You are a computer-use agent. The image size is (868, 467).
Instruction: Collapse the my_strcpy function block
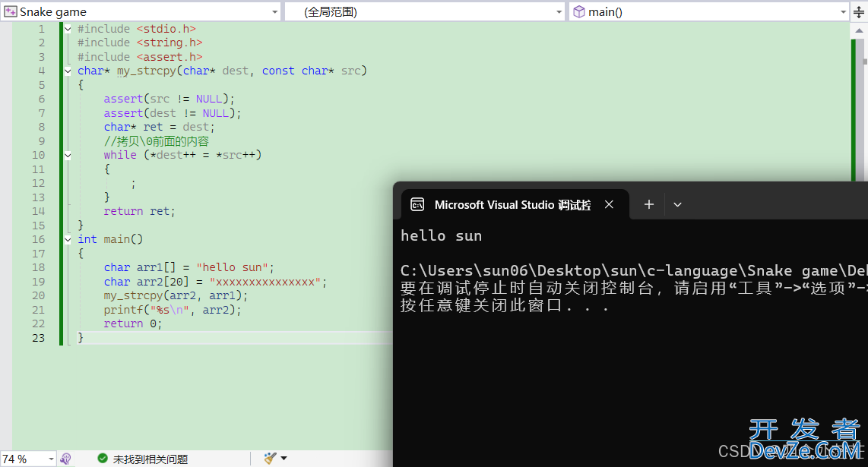[68, 71]
